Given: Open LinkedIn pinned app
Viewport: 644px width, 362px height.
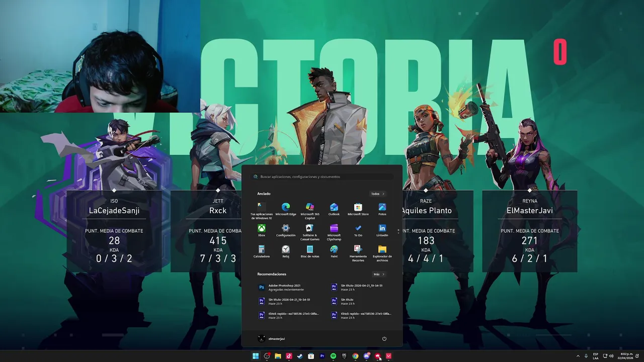Looking at the screenshot, I should (382, 230).
